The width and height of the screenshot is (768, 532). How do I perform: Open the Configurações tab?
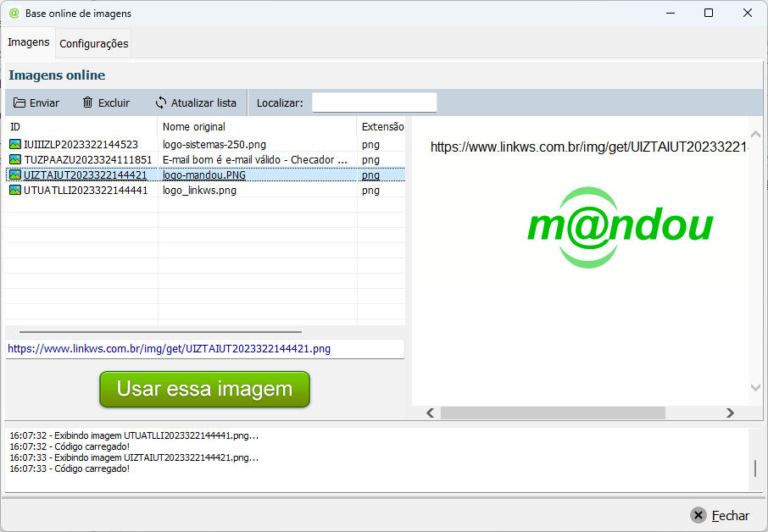93,43
